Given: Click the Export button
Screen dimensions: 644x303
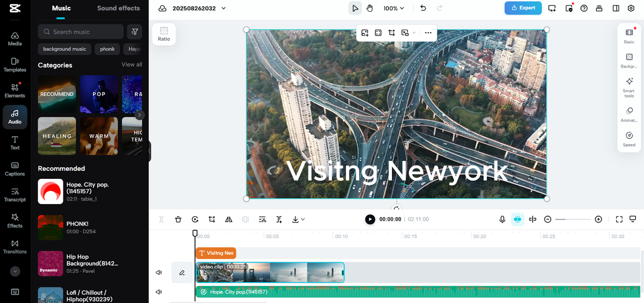Looking at the screenshot, I should click(x=523, y=8).
